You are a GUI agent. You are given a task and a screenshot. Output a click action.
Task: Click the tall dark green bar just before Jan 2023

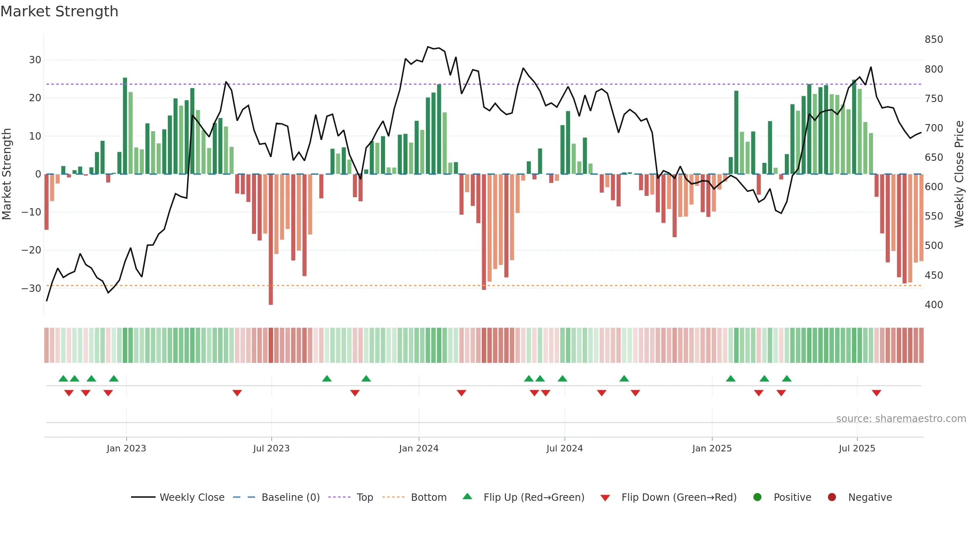click(x=125, y=126)
